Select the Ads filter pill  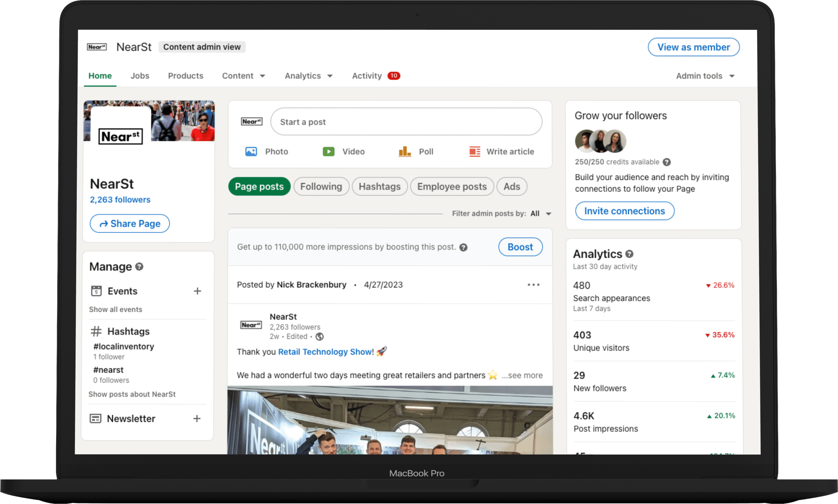(x=512, y=186)
